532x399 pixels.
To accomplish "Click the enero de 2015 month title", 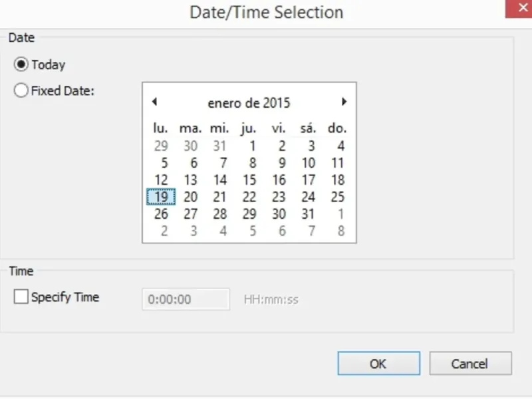I will pos(249,103).
